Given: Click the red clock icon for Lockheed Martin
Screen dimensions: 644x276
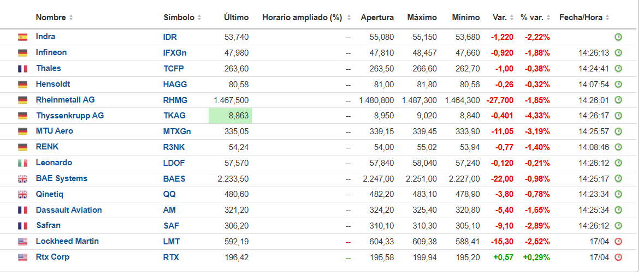Looking at the screenshot, I should click(618, 242).
